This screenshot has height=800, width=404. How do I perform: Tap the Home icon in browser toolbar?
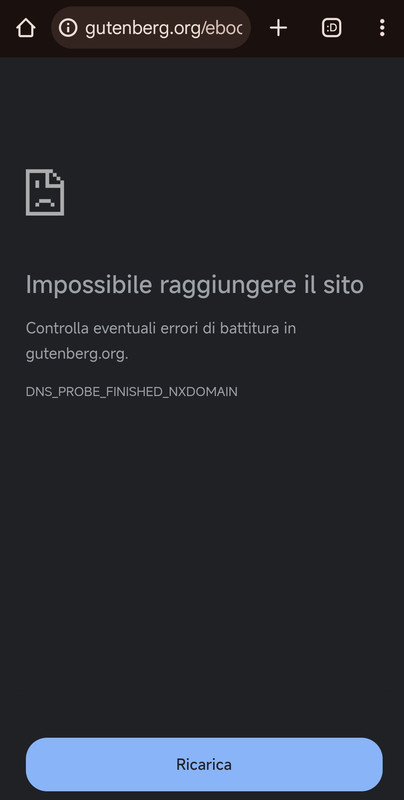coord(26,28)
